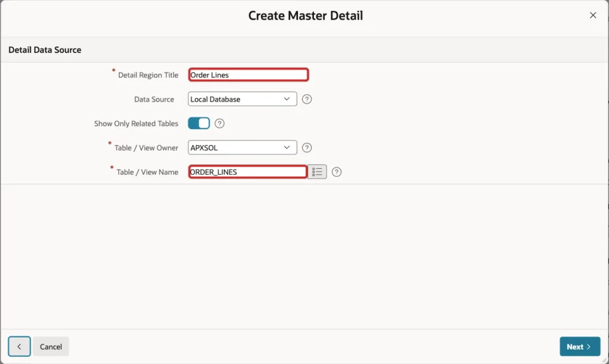The height and width of the screenshot is (364, 609).
Task: Open the Table / View Owner dropdown
Action: point(243,148)
